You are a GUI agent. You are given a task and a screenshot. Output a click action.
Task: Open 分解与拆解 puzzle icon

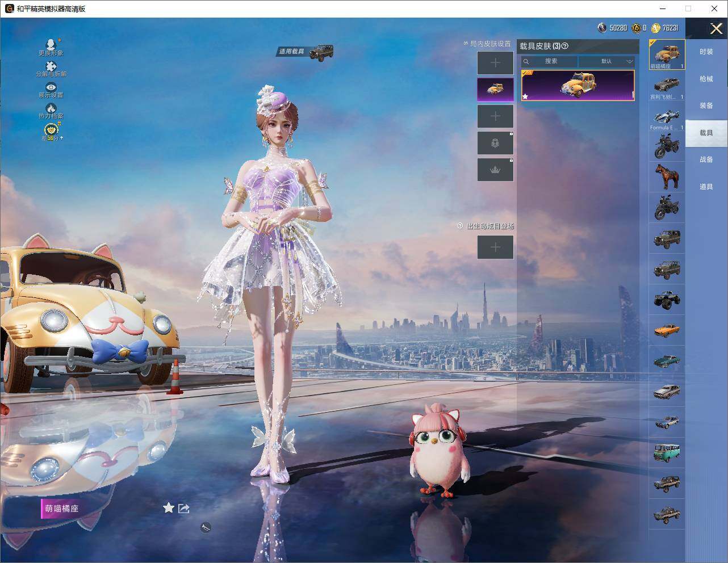click(51, 66)
